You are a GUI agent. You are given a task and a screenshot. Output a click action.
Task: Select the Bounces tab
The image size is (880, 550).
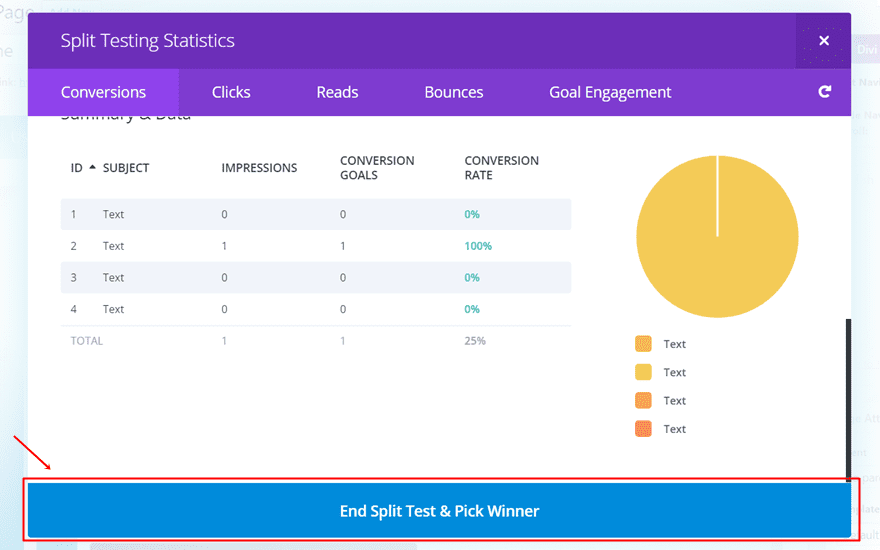click(x=453, y=92)
